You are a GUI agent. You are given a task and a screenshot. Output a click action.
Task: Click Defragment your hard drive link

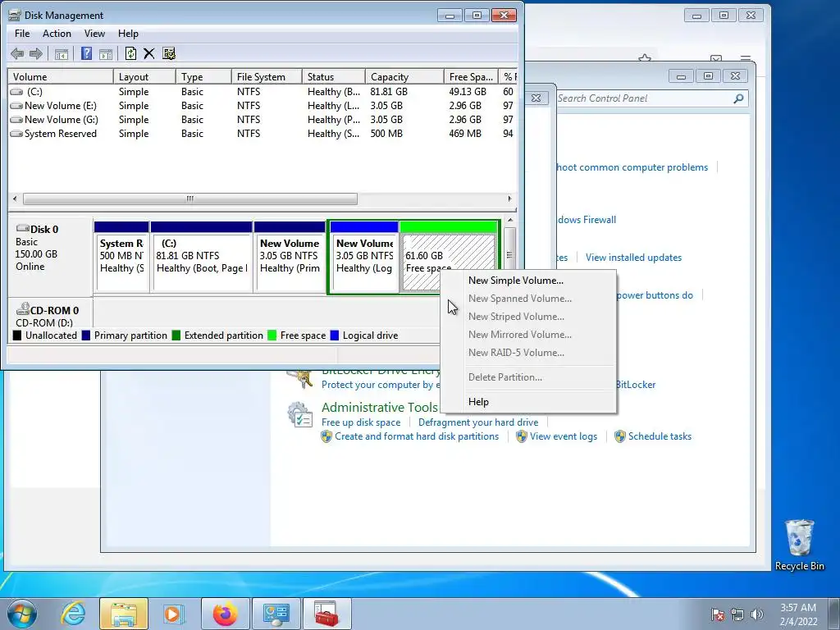coord(478,422)
